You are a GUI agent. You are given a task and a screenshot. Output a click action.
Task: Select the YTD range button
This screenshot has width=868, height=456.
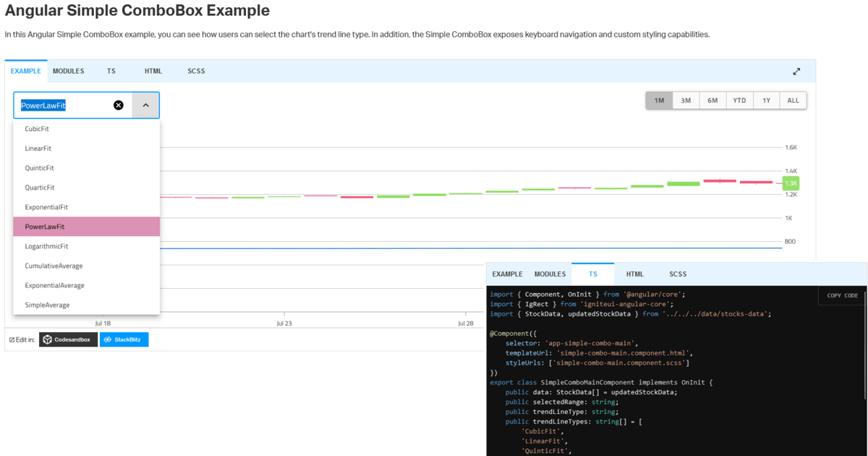tap(739, 100)
